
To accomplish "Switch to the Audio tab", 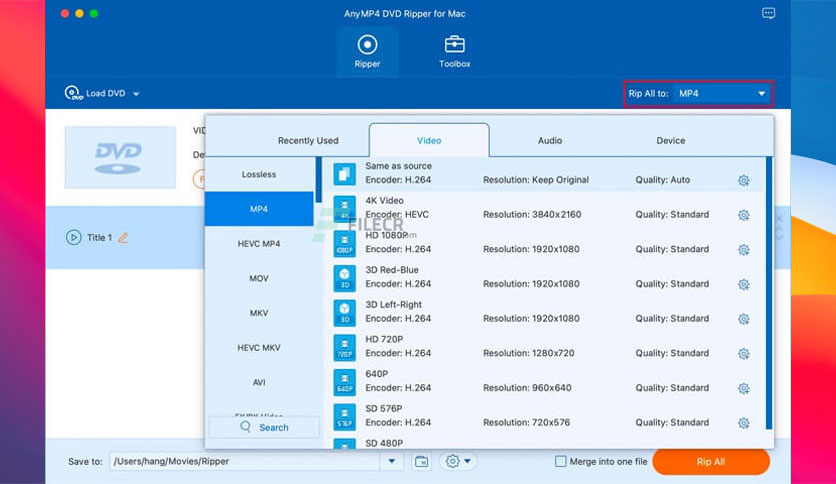I will pyautogui.click(x=550, y=141).
